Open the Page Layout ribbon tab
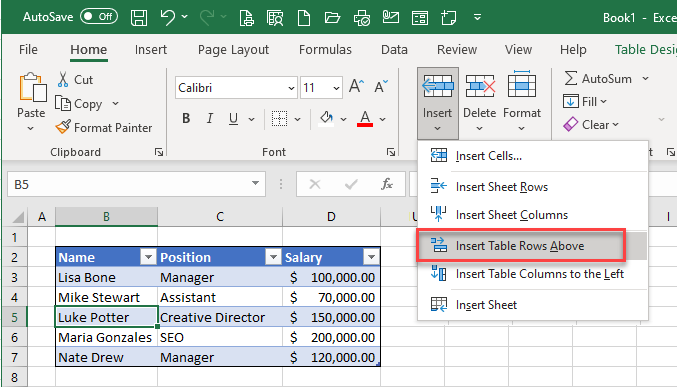Image resolution: width=677 pixels, height=387 pixels. click(x=233, y=50)
